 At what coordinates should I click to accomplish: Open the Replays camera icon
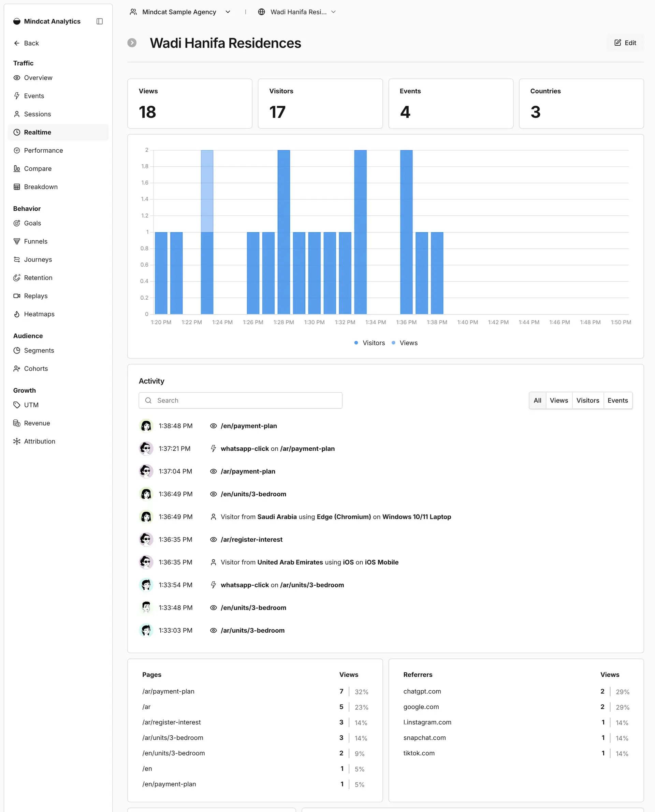[17, 296]
